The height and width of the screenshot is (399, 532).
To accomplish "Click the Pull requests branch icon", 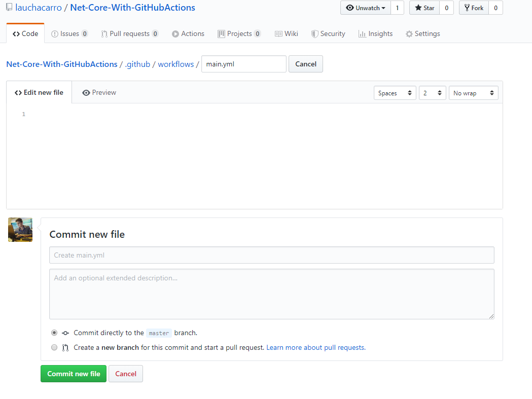I will click(x=104, y=34).
